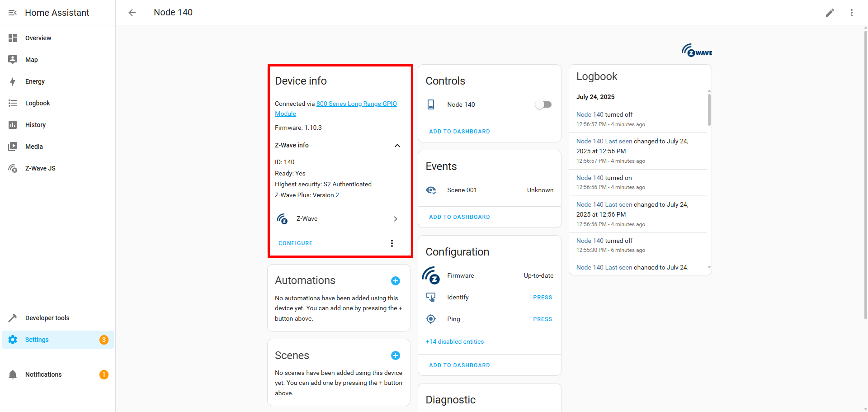Click the Developer tools hammer icon
The height and width of the screenshot is (412, 868).
[x=13, y=318]
